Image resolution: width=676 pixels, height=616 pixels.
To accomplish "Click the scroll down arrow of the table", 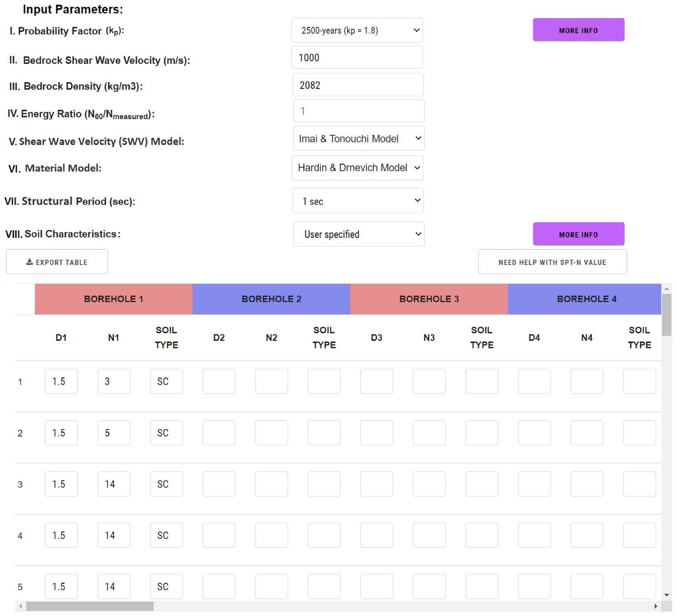I will [x=667, y=595].
